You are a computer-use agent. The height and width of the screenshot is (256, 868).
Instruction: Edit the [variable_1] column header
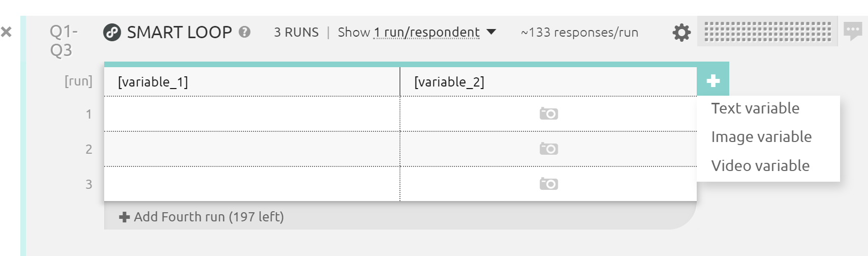point(153,82)
